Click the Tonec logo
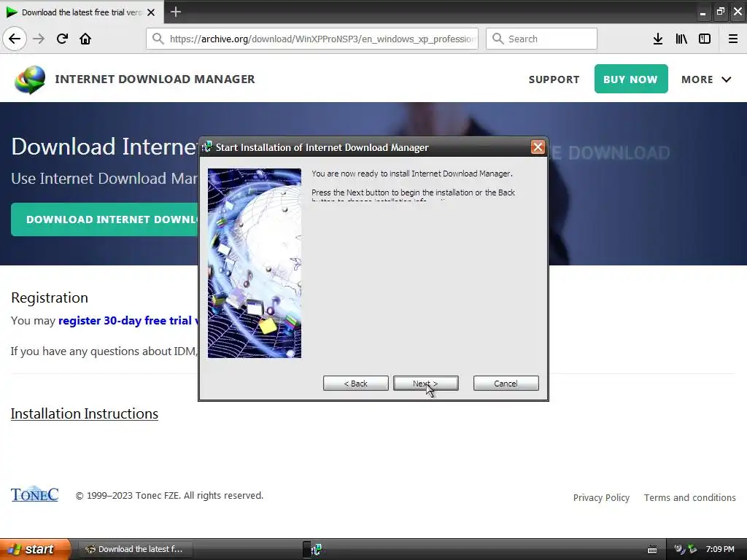The height and width of the screenshot is (560, 747). 35,494
